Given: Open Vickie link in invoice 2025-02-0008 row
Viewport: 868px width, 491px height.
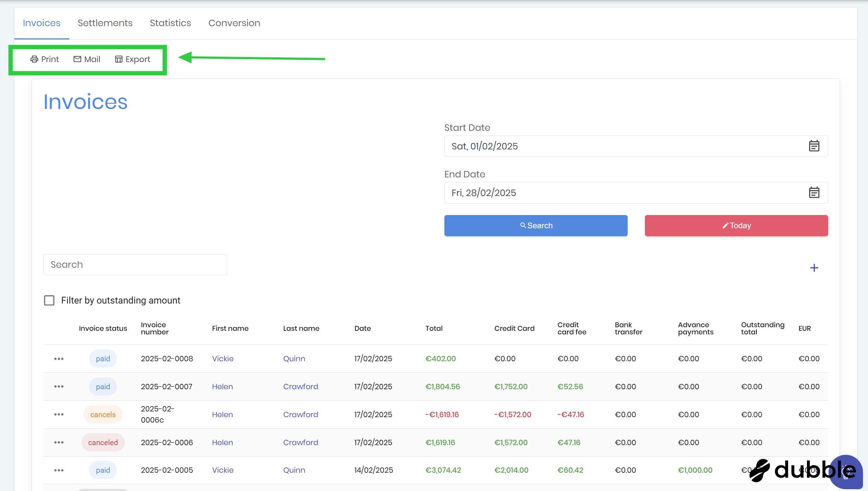Looking at the screenshot, I should 222,359.
